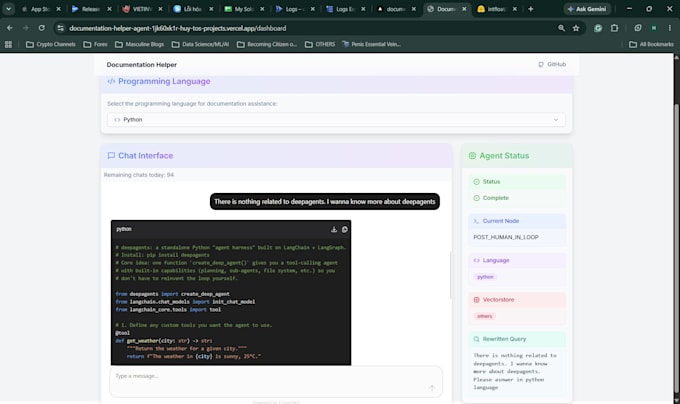Click the green extension icon in toolbar
Image resolution: width=680 pixels, height=404 pixels.
click(x=598, y=28)
